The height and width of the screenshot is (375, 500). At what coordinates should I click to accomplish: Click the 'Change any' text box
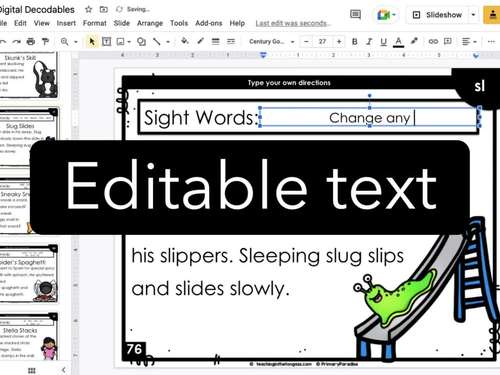tap(369, 117)
